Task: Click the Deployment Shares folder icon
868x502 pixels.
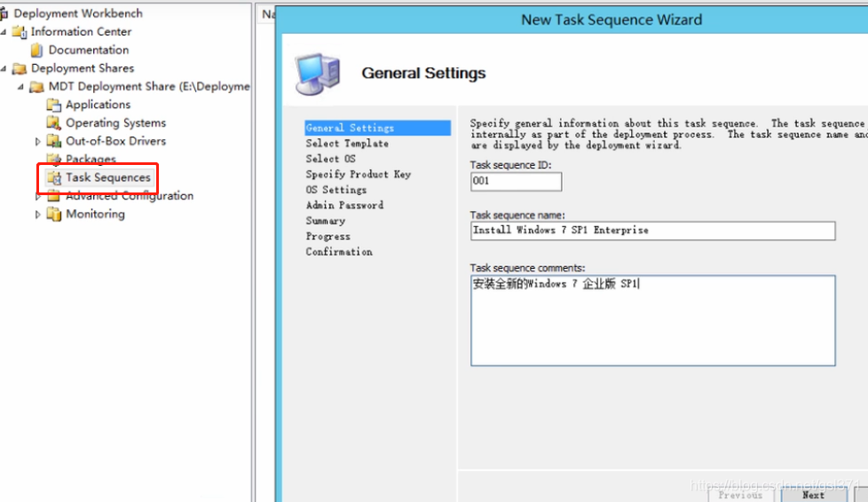Action: pos(20,68)
